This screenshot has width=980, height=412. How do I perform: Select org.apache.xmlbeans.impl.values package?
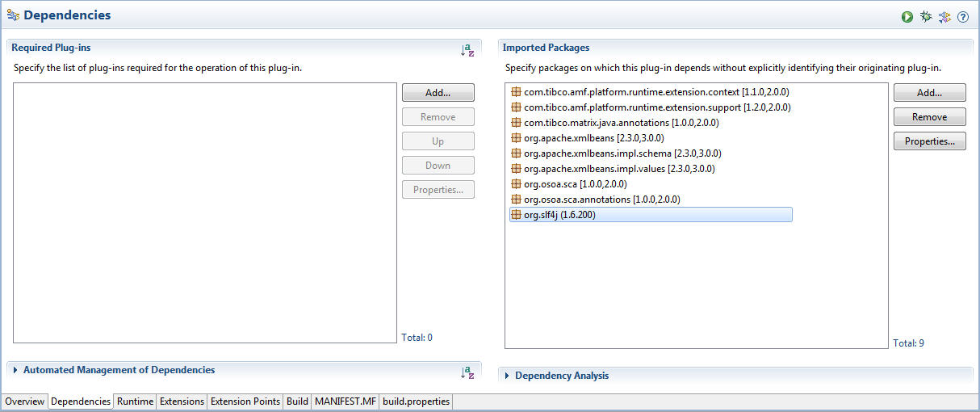coord(651,169)
